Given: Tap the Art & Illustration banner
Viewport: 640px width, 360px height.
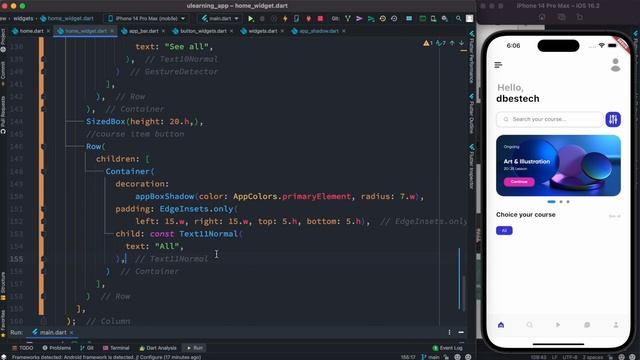Looking at the screenshot, I should tap(558, 165).
